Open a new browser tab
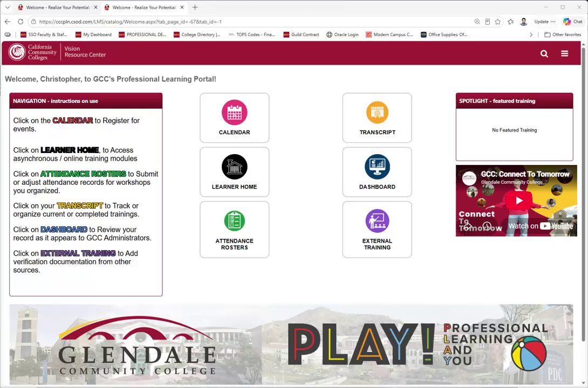588x388 pixels. [x=195, y=7]
